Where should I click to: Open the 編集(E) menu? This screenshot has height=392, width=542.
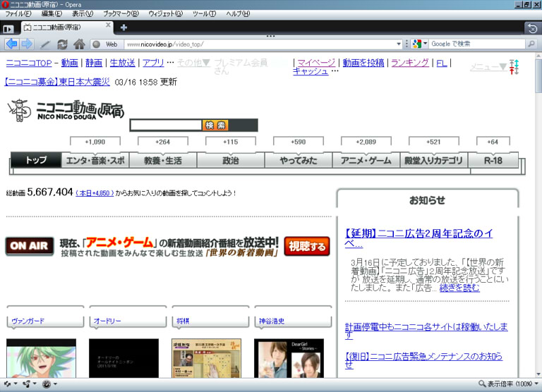pyautogui.click(x=52, y=14)
